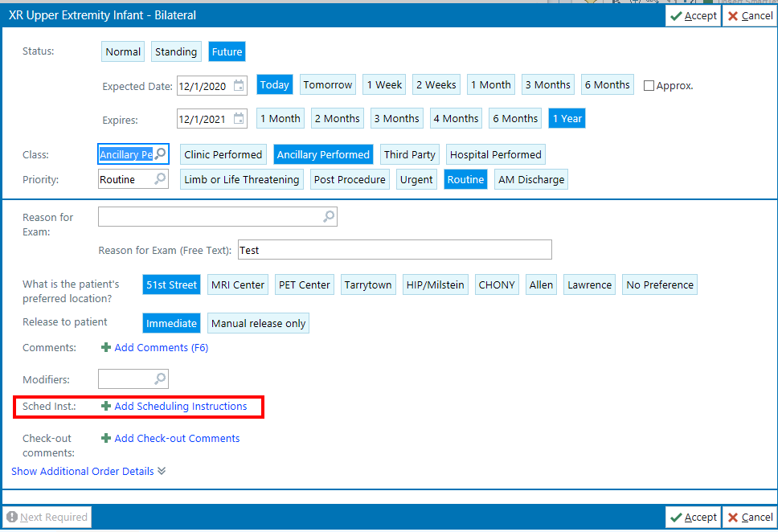The image size is (778, 532).
Task: Open the Add Check-out Comments link
Action: click(177, 438)
